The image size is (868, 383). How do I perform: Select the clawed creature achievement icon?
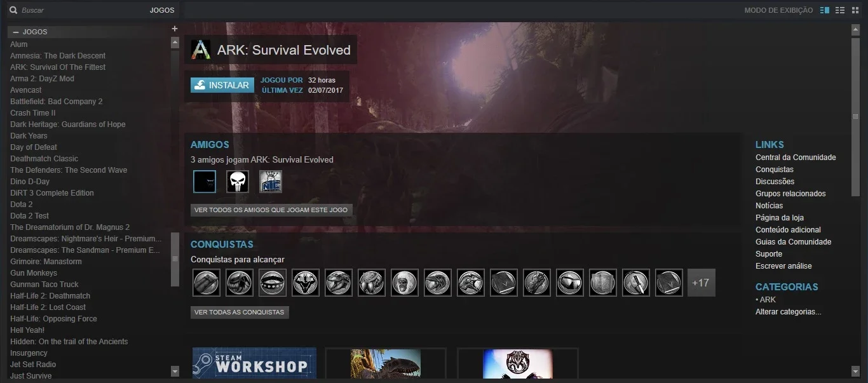tap(537, 283)
